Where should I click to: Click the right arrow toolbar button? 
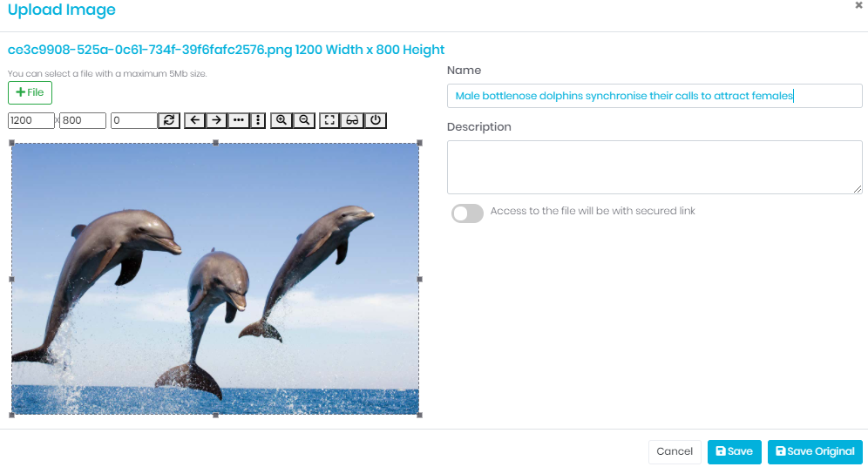216,120
